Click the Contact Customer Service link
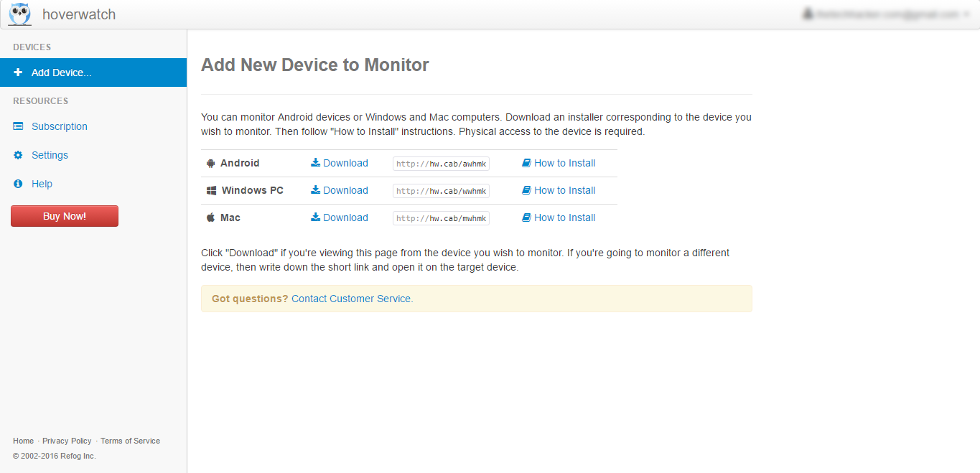980x473 pixels. pos(352,299)
